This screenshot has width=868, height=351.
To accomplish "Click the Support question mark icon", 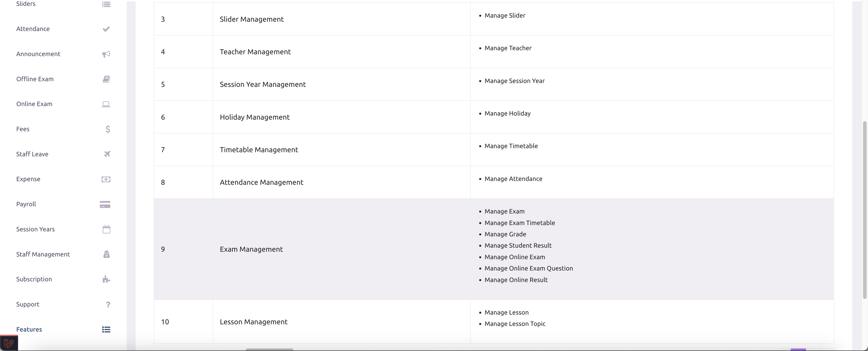I will tap(108, 304).
